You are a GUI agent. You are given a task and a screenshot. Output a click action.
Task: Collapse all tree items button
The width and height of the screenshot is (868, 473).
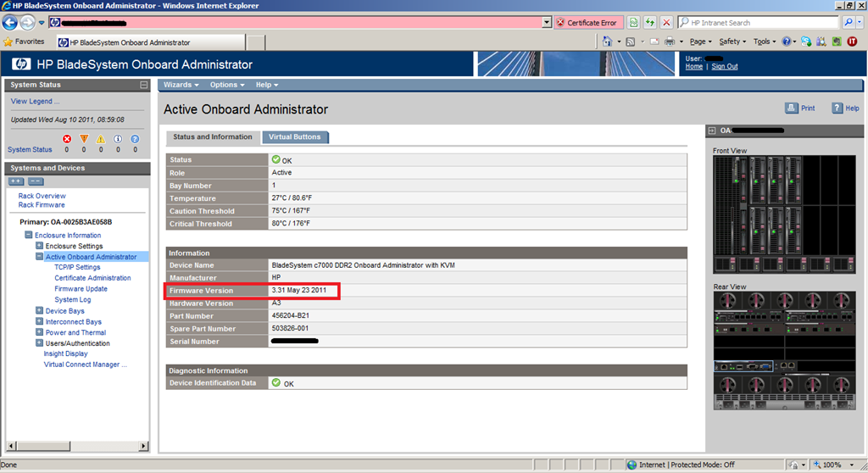[36, 181]
